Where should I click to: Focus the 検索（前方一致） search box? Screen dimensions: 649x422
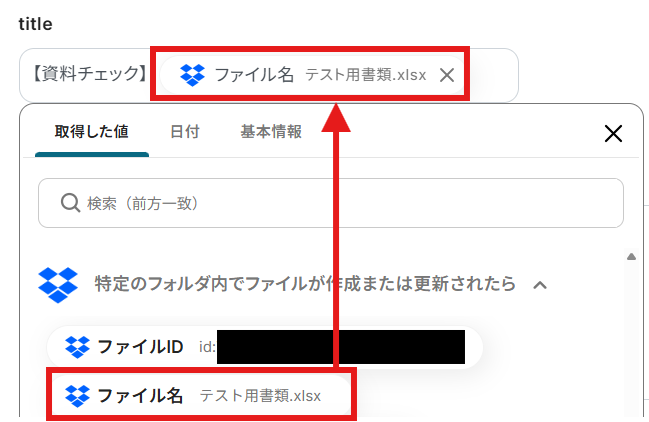pos(331,203)
